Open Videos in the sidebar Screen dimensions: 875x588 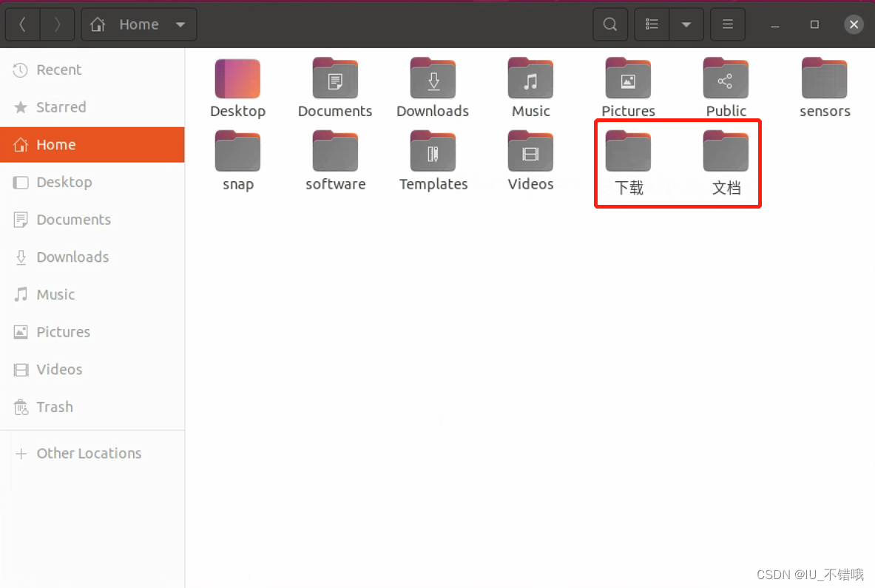point(92,369)
